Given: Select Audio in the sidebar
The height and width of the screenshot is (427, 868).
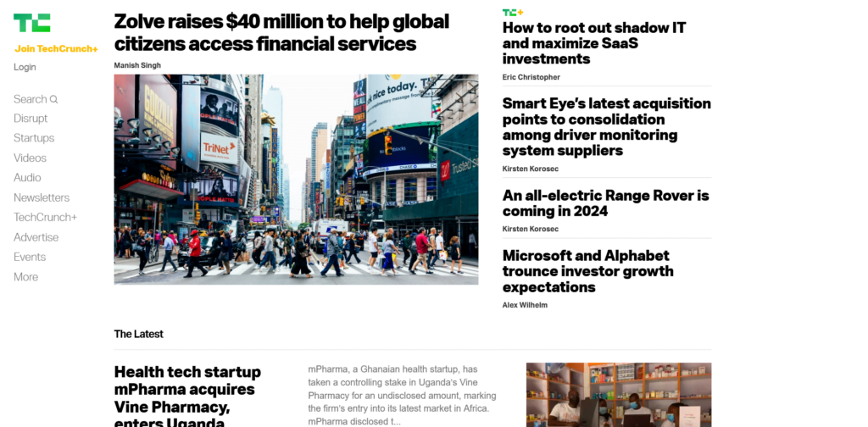Looking at the screenshot, I should click(27, 178).
